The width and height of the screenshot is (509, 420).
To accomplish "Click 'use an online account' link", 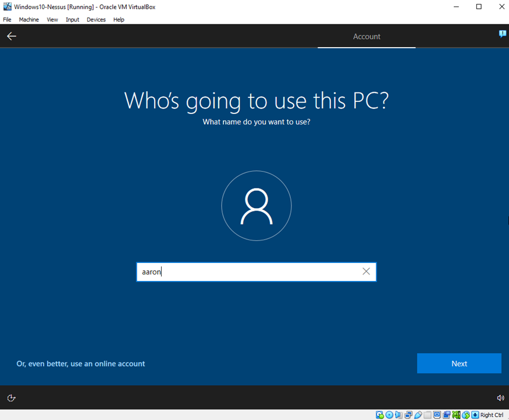I will [81, 364].
